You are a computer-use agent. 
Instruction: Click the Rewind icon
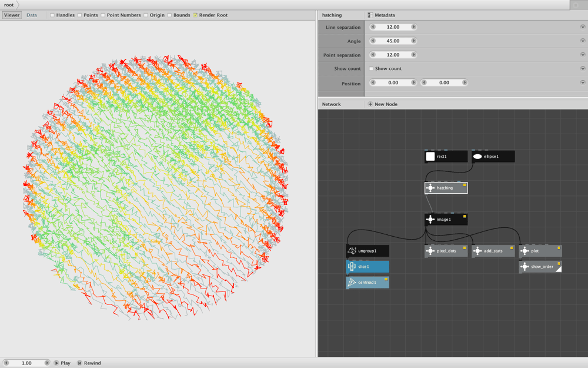tap(79, 363)
